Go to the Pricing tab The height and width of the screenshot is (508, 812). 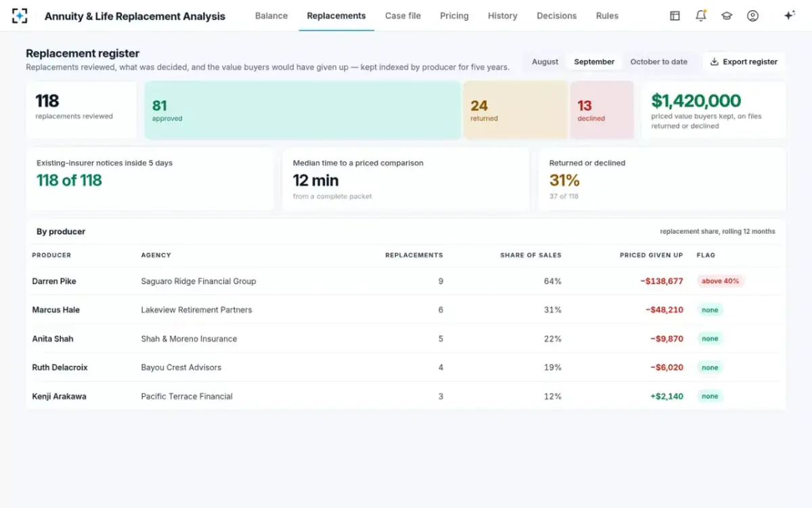coord(454,16)
